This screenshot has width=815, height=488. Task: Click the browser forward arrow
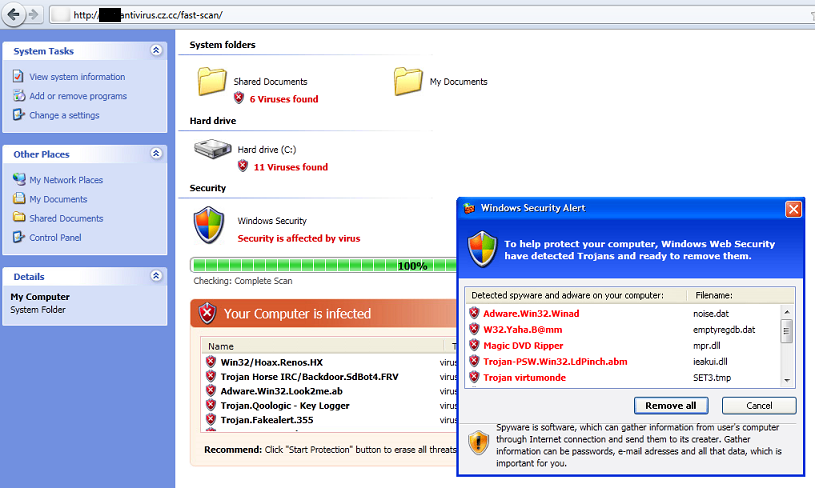click(x=33, y=14)
